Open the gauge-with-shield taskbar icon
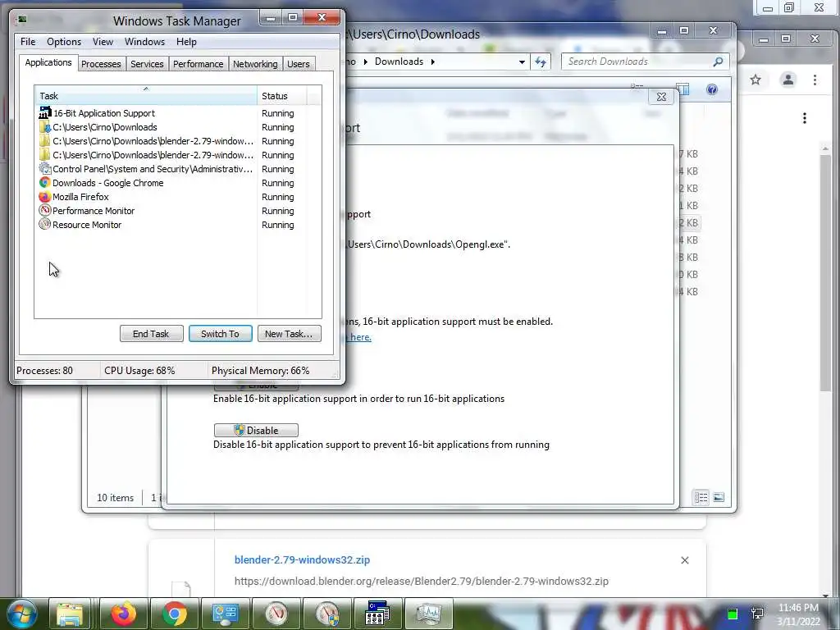Image resolution: width=840 pixels, height=630 pixels. point(326,614)
